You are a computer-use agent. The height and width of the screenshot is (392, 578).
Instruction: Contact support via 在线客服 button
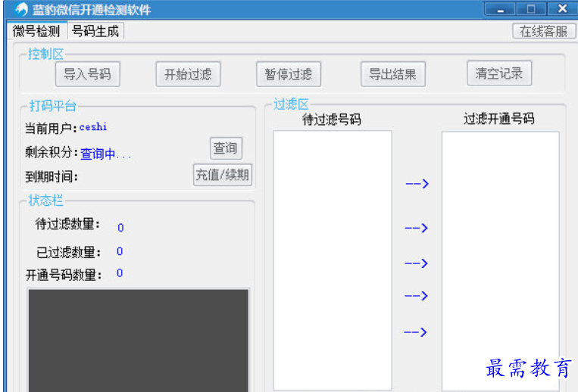click(x=544, y=31)
